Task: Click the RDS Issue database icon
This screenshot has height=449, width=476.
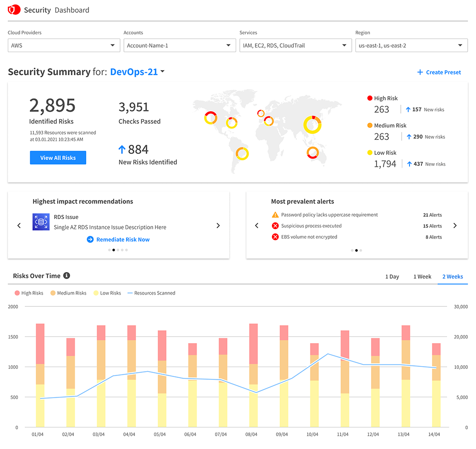Action: coord(41,222)
